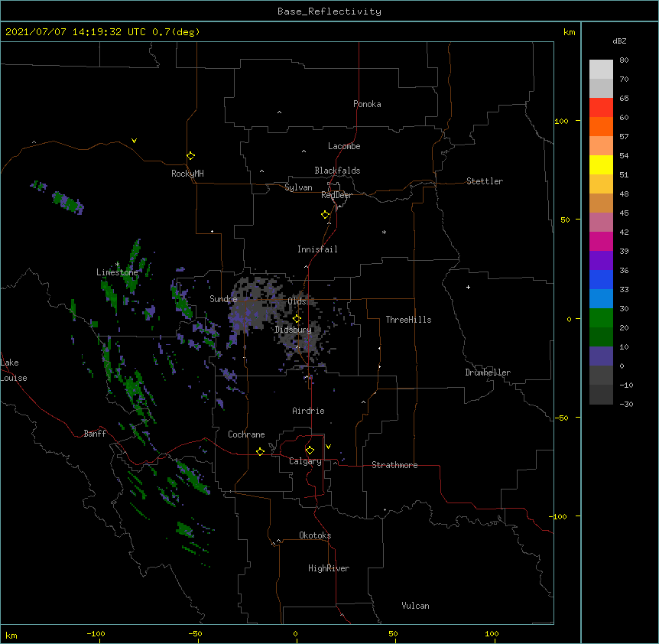This screenshot has width=659, height=644.
Task: Select the Innisfail label
Action: pyautogui.click(x=317, y=249)
